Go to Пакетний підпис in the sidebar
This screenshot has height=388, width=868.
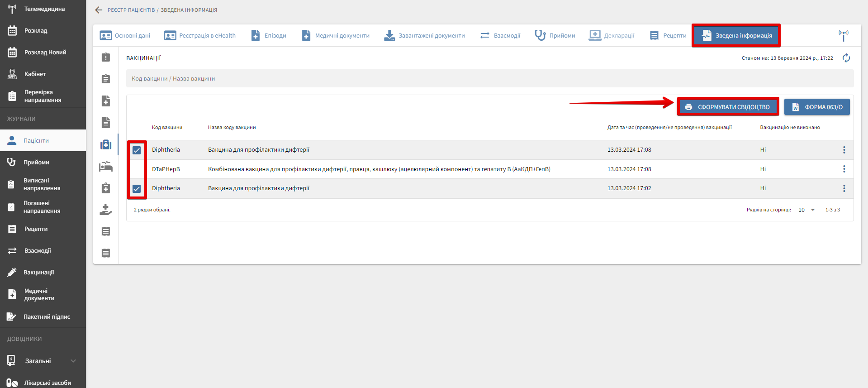pyautogui.click(x=46, y=316)
